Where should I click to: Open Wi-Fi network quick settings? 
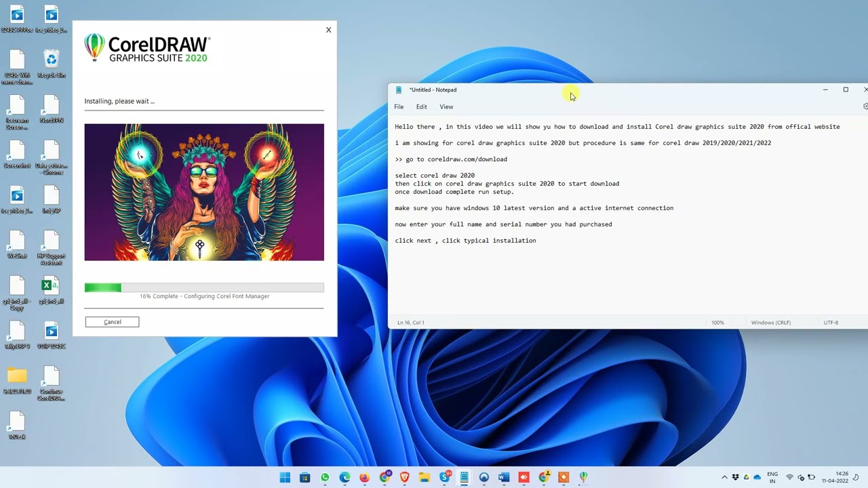[x=790, y=477]
